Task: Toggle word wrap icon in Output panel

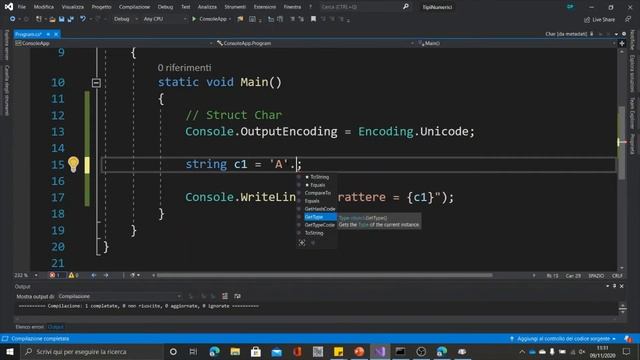Action: pos(238,296)
